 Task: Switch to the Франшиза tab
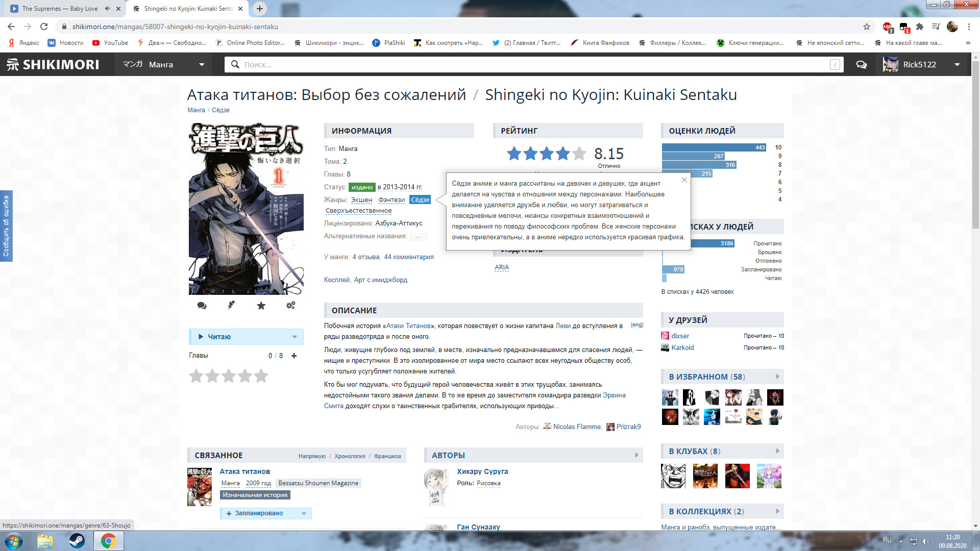coord(387,456)
